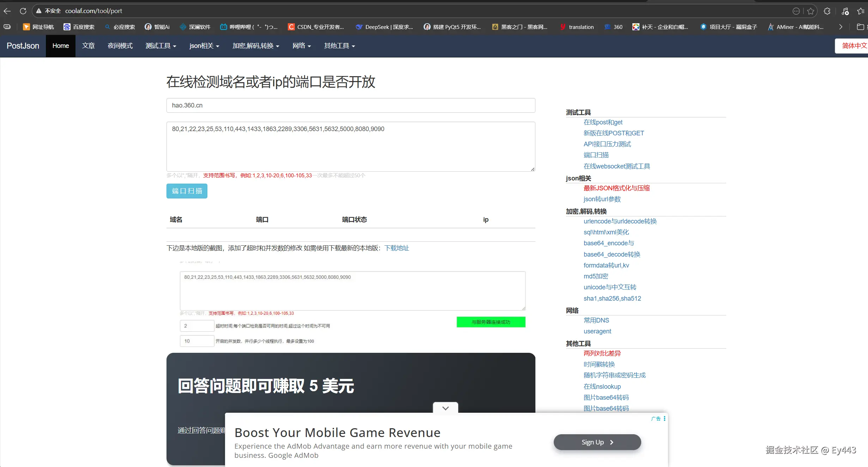
Task: Select the Home nav tab
Action: (x=61, y=46)
